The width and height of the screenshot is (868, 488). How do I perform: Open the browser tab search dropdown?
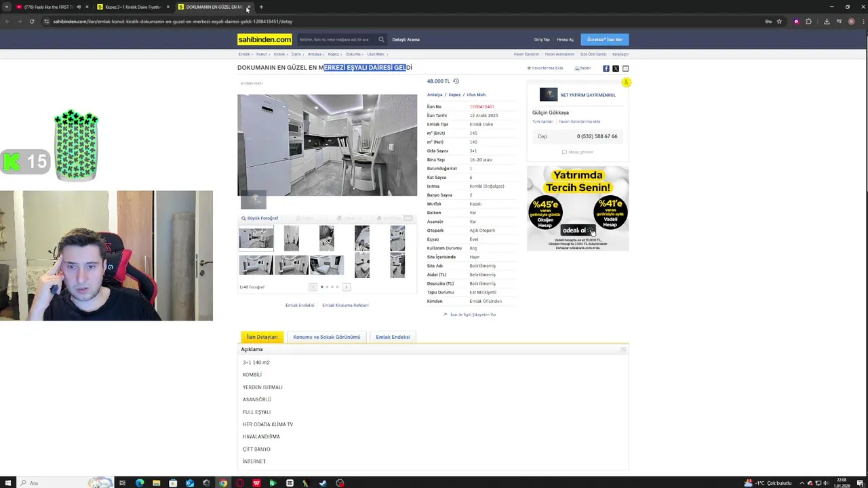pos(7,7)
